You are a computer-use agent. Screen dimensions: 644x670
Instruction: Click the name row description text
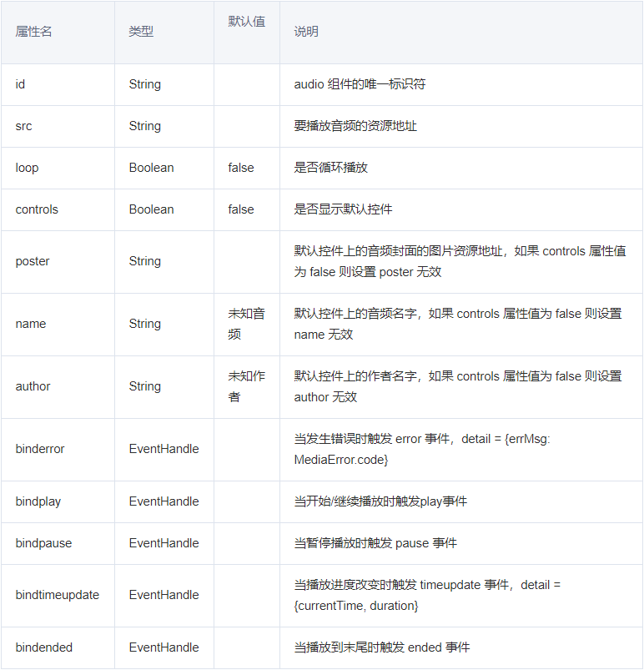pyautogui.click(x=458, y=324)
